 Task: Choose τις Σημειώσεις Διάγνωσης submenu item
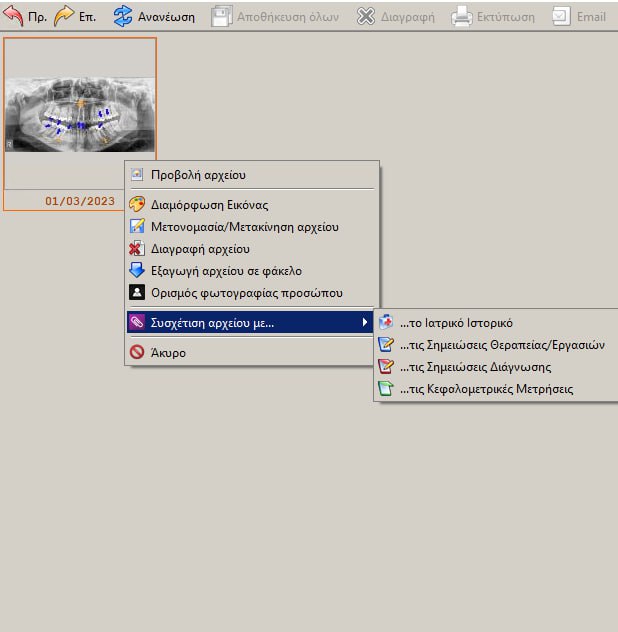point(475,367)
